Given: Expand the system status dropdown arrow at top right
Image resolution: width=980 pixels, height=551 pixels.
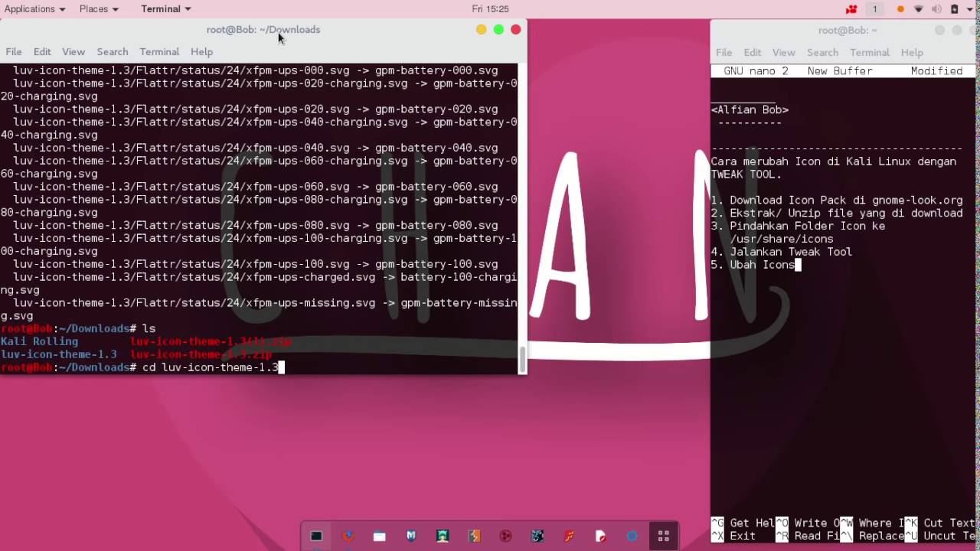Looking at the screenshot, I should (x=969, y=8).
